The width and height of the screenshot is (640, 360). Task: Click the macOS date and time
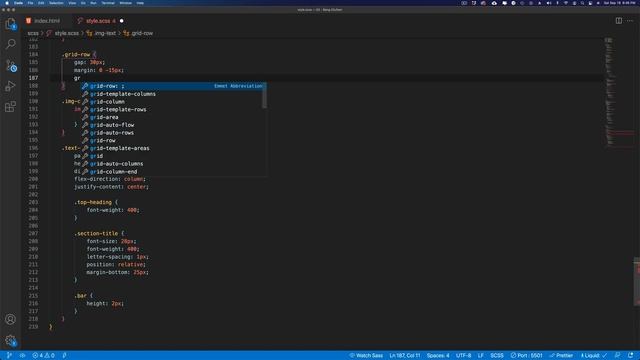pyautogui.click(x=620, y=3)
